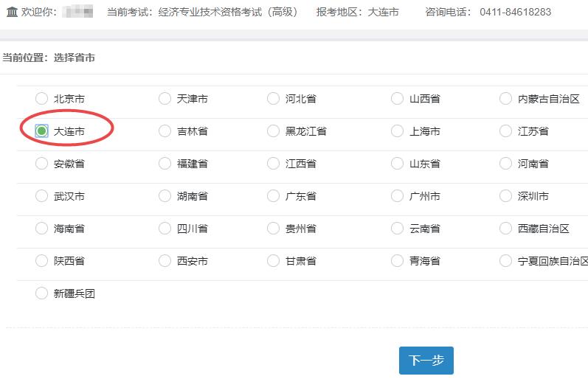
Task: Click the bank building icon beside welcome text
Action: 12,12
